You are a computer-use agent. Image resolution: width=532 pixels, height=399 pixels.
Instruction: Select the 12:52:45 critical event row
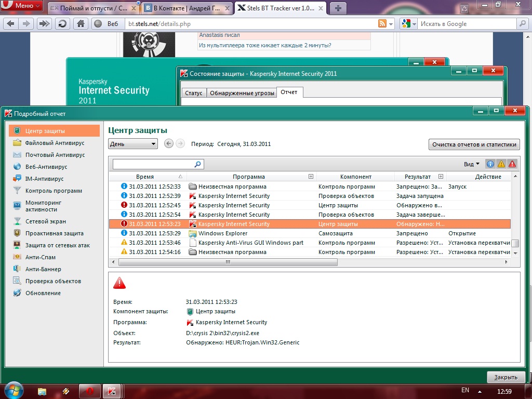point(310,205)
